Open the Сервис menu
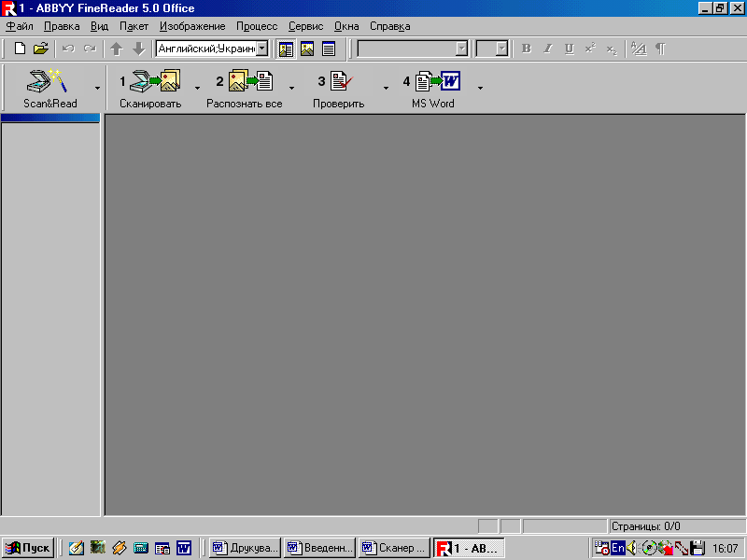747x560 pixels. pos(306,27)
